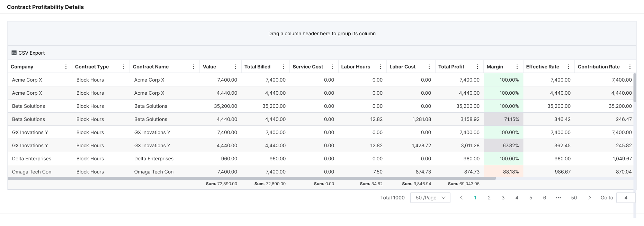Go to the previous page arrow
The height and width of the screenshot is (226, 644).
click(x=461, y=198)
